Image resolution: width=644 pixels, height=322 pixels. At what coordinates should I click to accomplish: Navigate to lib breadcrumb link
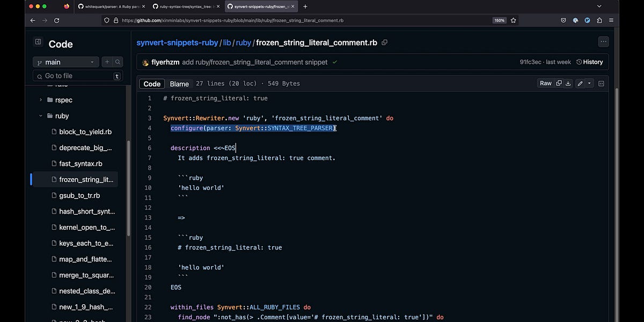click(226, 42)
